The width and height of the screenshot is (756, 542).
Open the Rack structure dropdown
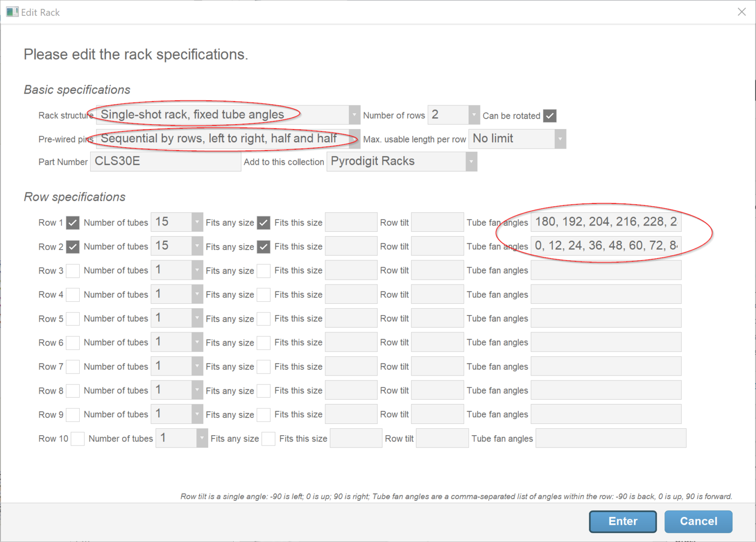pyautogui.click(x=354, y=115)
